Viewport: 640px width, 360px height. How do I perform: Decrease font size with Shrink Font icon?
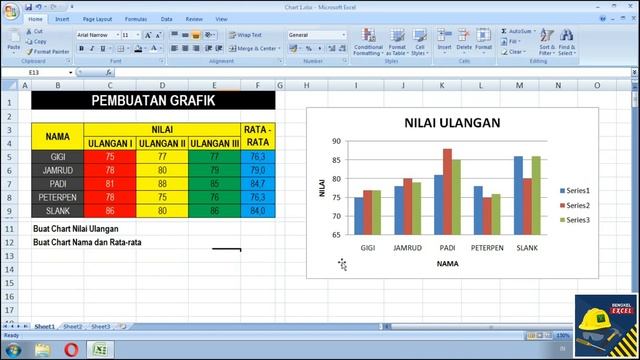[x=158, y=36]
